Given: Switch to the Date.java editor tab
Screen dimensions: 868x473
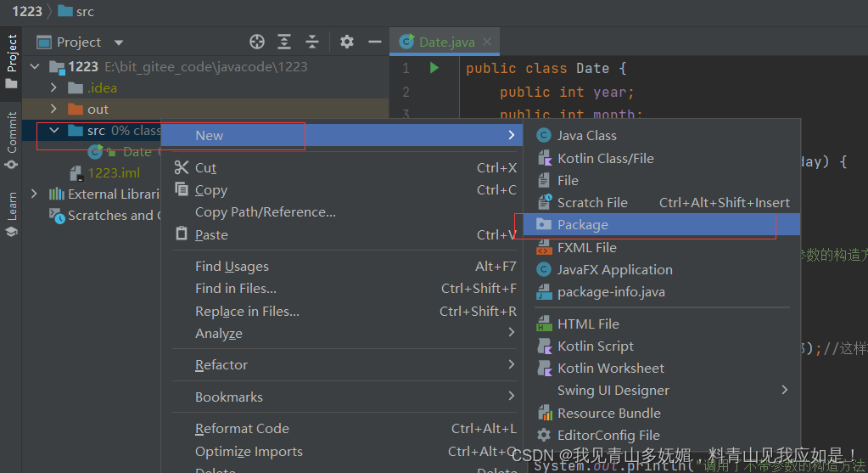Looking at the screenshot, I should (x=445, y=42).
